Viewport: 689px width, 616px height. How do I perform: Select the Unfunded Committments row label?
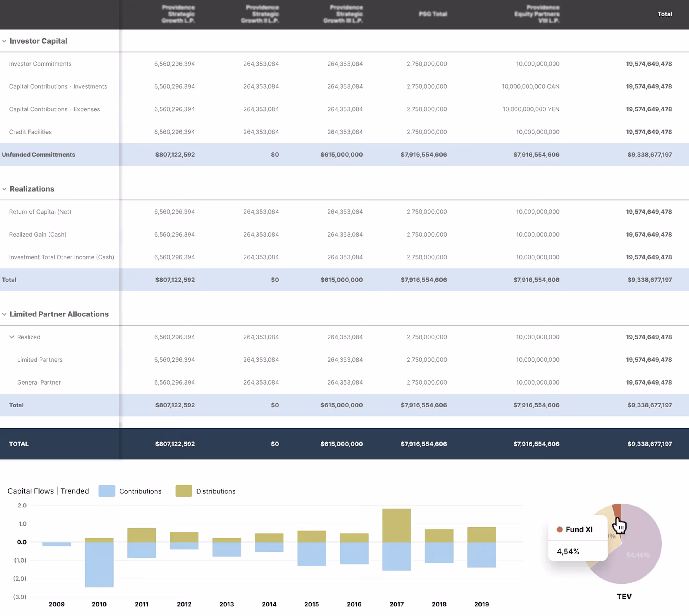click(39, 154)
